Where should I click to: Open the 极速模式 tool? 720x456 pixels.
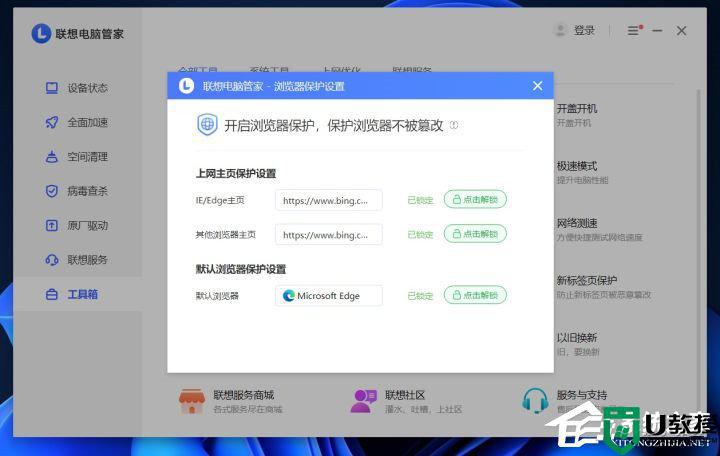pyautogui.click(x=577, y=166)
